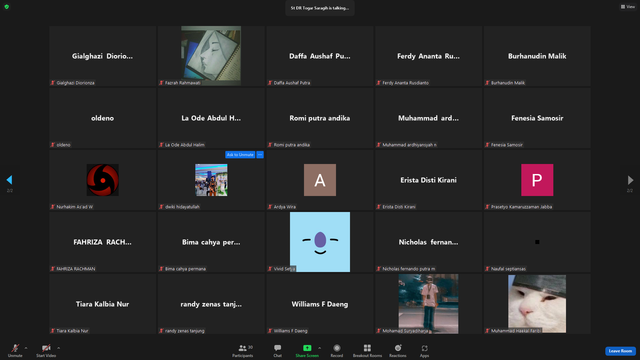Select FAHRIZA RACH... participant name

pyautogui.click(x=102, y=242)
